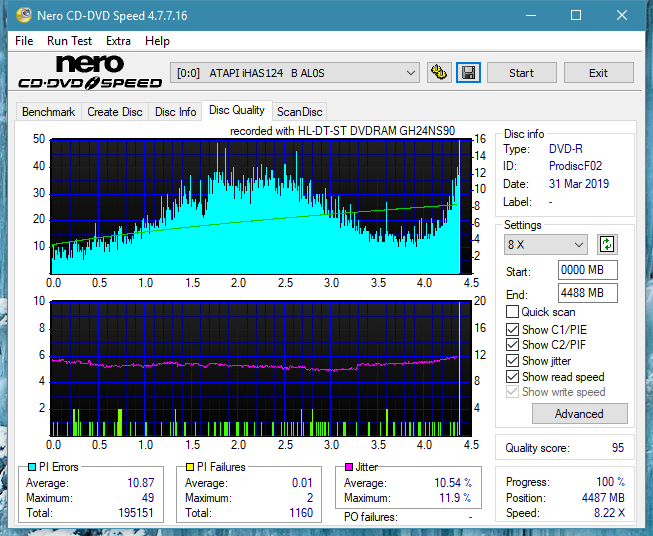Open the Help menu
This screenshot has width=653, height=536.
click(x=157, y=41)
